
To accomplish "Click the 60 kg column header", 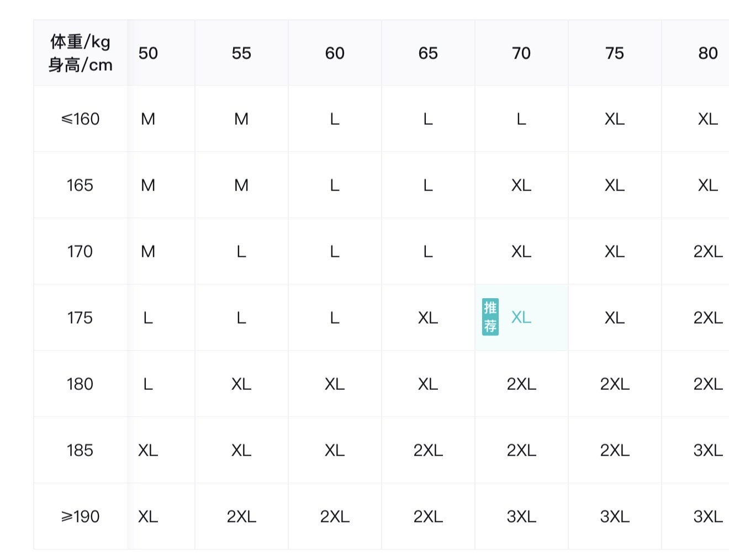I will (335, 53).
